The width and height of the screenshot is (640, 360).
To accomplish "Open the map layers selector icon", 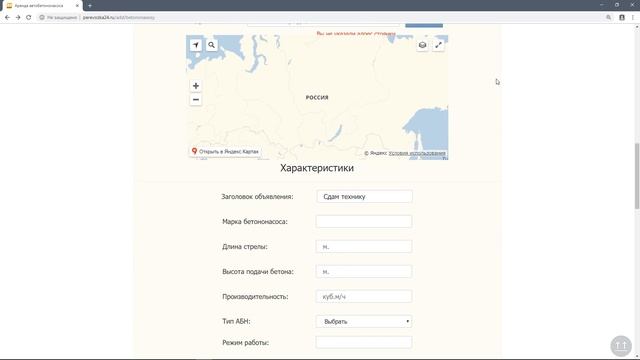I will 422,45.
